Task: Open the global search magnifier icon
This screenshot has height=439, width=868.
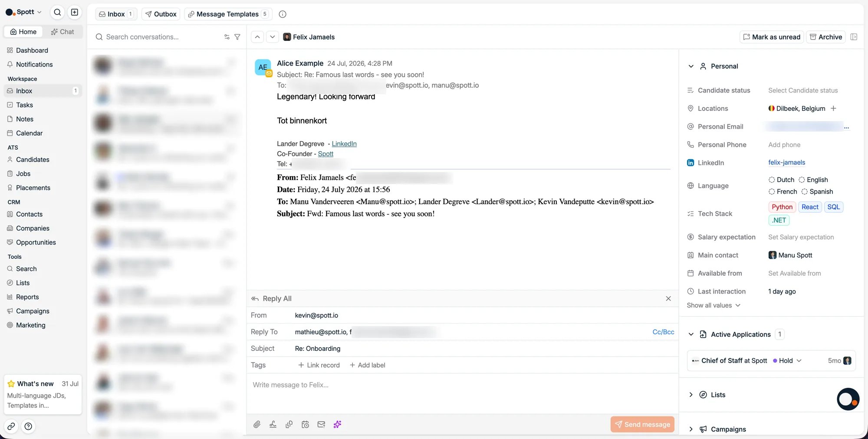Action: click(57, 12)
